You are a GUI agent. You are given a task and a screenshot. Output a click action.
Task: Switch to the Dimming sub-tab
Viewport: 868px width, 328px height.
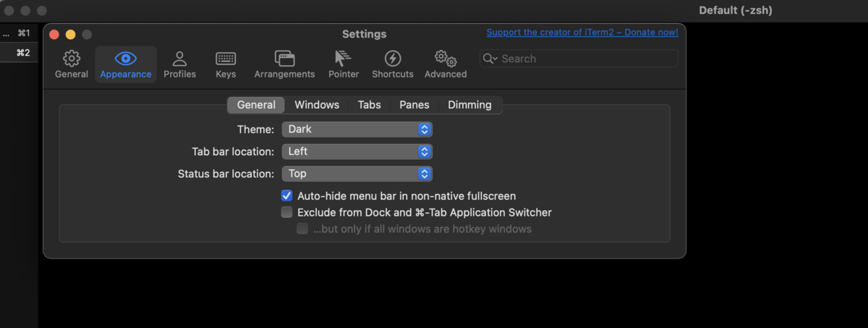click(x=469, y=105)
